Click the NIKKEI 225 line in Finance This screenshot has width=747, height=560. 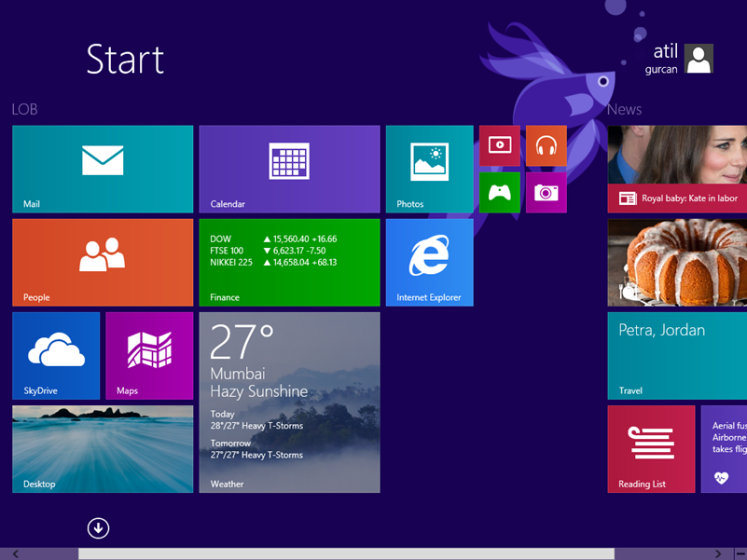tap(273, 263)
